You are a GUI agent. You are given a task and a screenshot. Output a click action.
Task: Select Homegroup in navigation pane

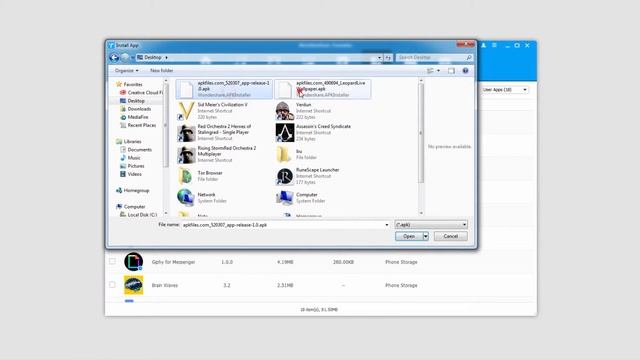coord(133,191)
